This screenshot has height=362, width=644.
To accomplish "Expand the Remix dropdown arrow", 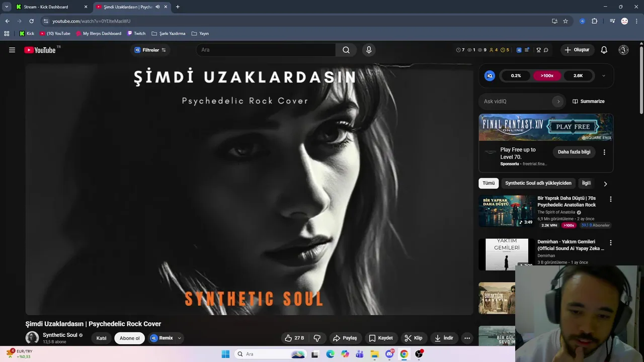I will coord(179,338).
